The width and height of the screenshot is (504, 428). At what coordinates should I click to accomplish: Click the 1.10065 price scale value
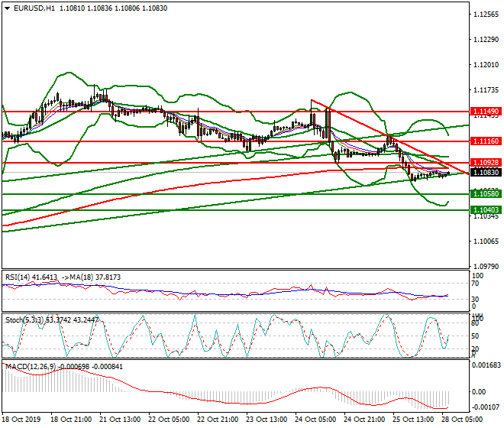click(486, 241)
